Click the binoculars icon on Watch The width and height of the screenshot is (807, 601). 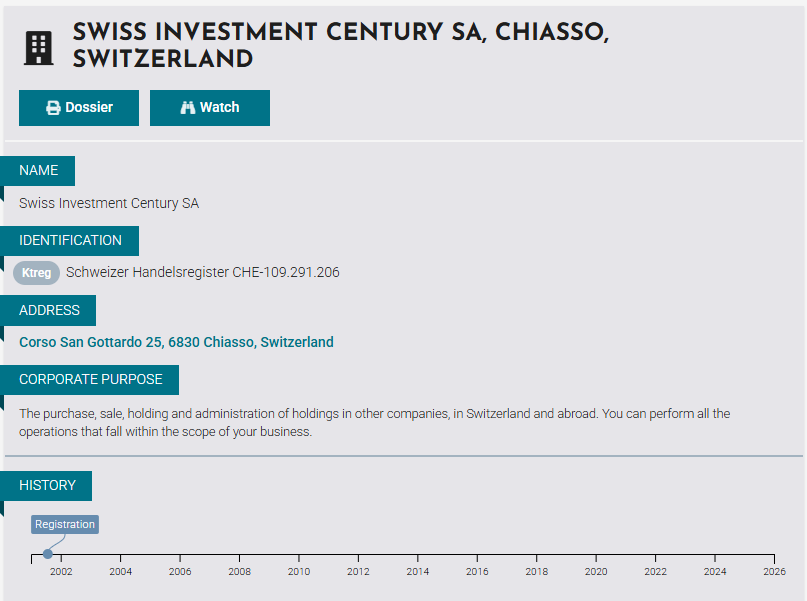click(x=187, y=108)
